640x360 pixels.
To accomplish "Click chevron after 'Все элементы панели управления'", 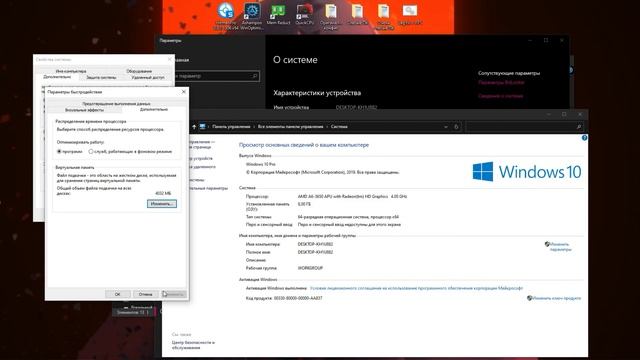I will pyautogui.click(x=327, y=127).
